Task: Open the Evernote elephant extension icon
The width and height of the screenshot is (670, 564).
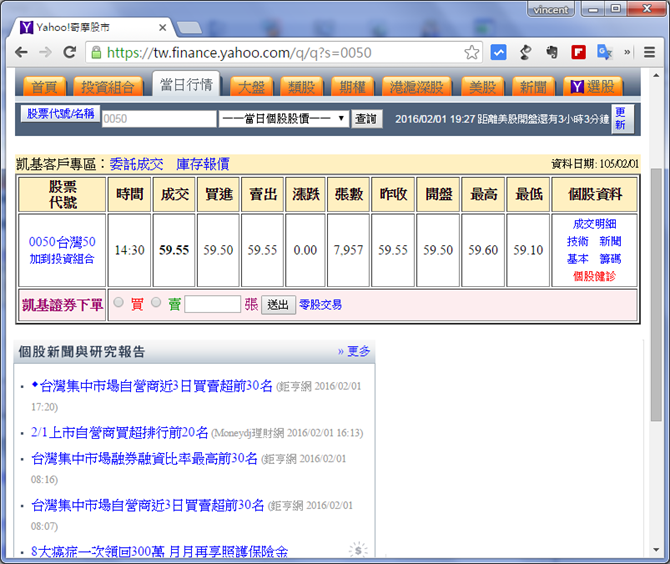Action: pyautogui.click(x=552, y=53)
